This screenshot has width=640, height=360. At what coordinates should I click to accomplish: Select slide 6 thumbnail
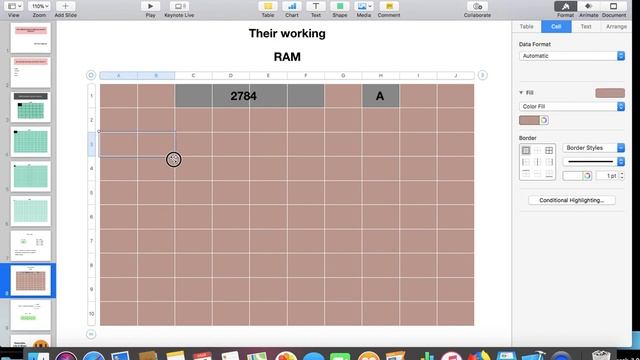point(31,211)
